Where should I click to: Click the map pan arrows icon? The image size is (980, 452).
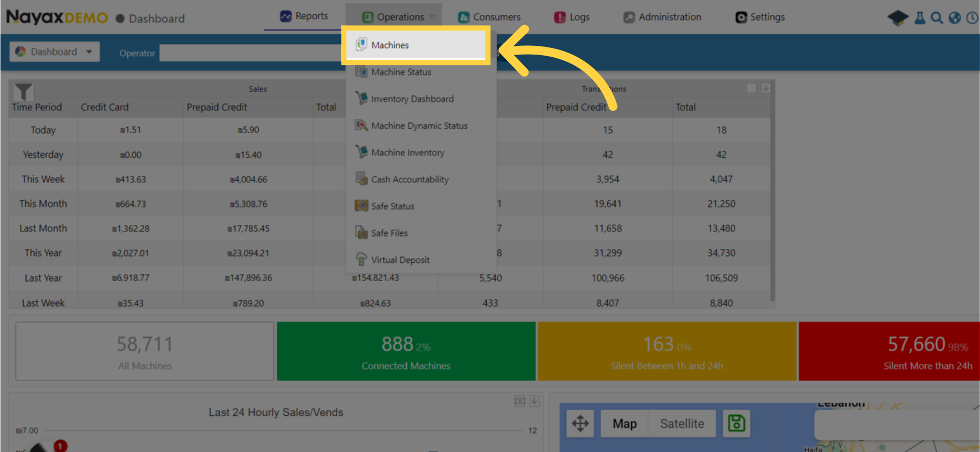580,423
